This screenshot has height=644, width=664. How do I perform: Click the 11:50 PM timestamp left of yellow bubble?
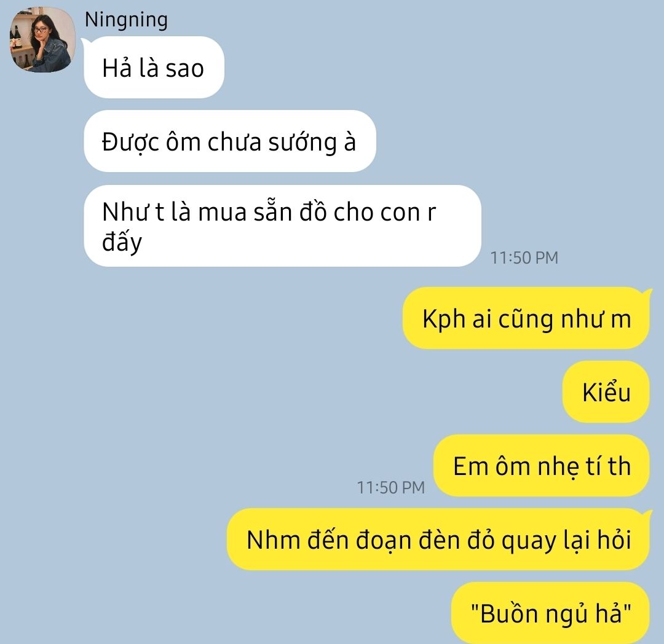[391, 487]
